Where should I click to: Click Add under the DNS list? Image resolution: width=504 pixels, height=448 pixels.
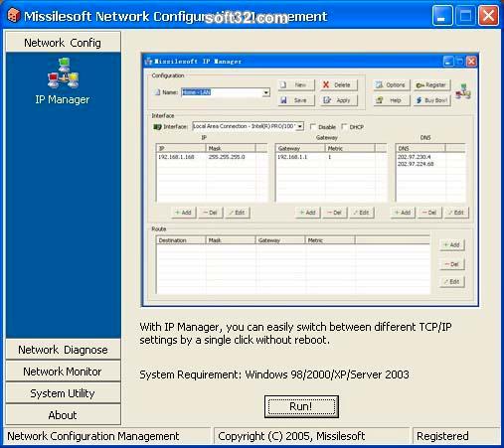tap(403, 213)
